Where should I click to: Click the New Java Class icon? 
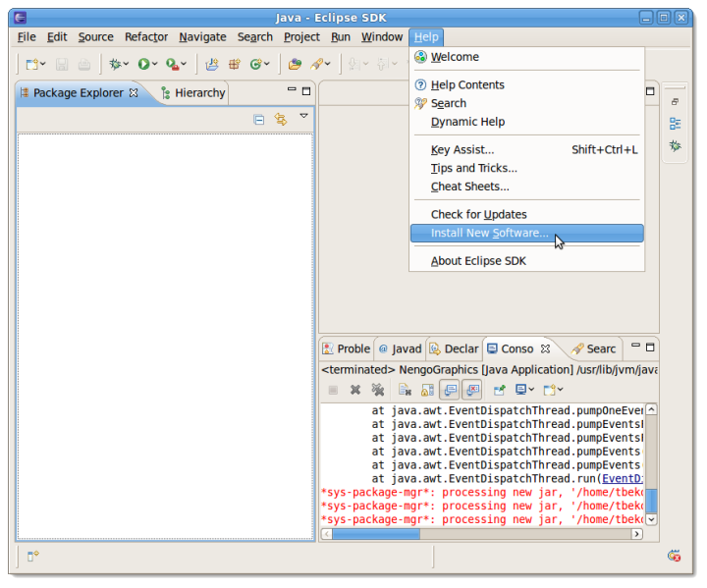[x=256, y=65]
